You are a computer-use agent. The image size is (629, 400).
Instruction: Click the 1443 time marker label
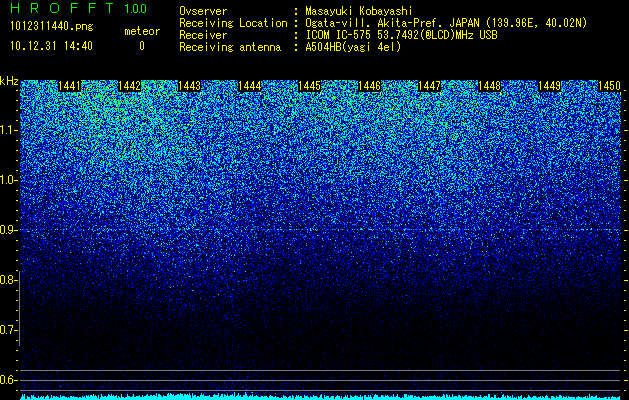tap(189, 86)
